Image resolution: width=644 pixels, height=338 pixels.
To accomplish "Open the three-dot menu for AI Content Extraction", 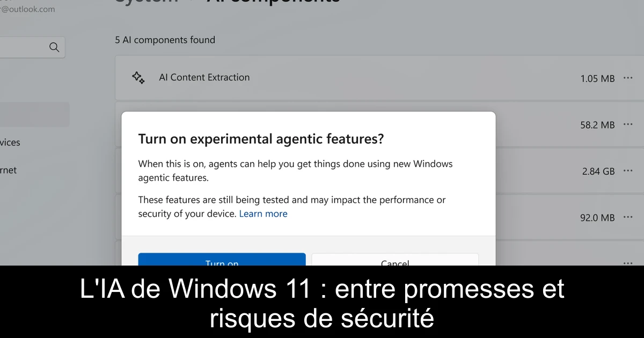I will [x=628, y=78].
